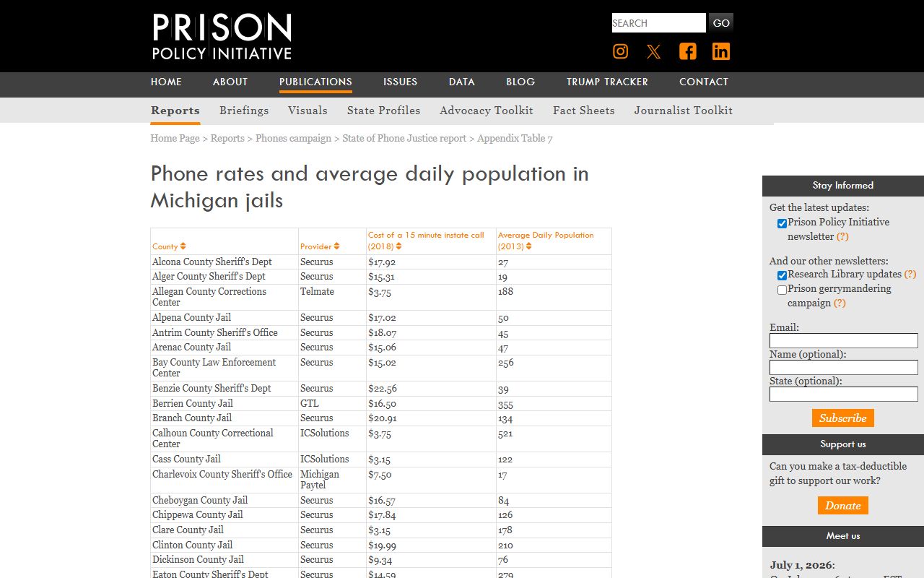Open the DATA menu item
Screen dimensions: 924x578
point(462,82)
